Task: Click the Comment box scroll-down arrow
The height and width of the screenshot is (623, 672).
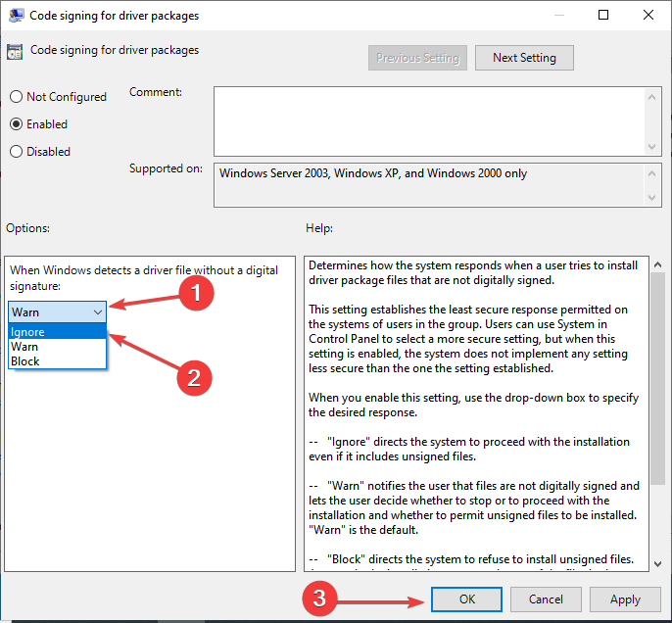Action: pyautogui.click(x=653, y=146)
